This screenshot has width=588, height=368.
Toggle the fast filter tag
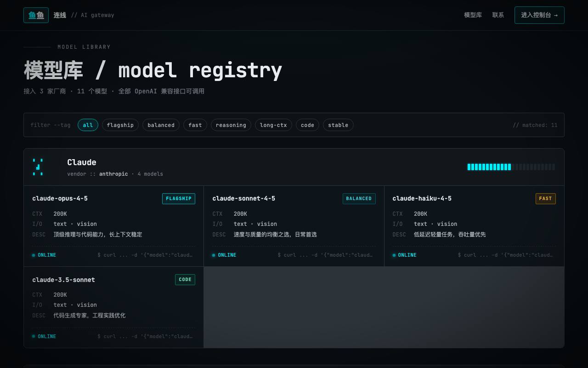[x=195, y=125]
